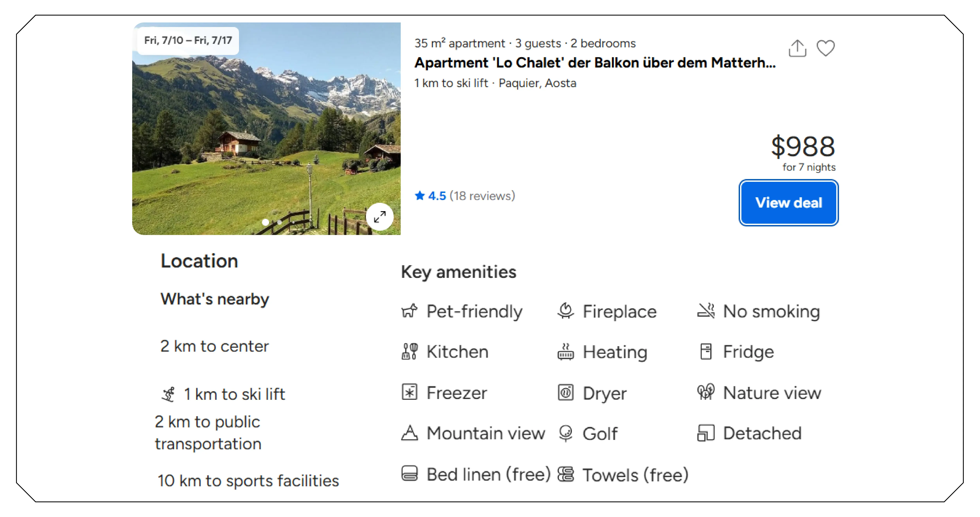Click the Golf amenity icon
The height and width of the screenshot is (517, 980).
[566, 433]
